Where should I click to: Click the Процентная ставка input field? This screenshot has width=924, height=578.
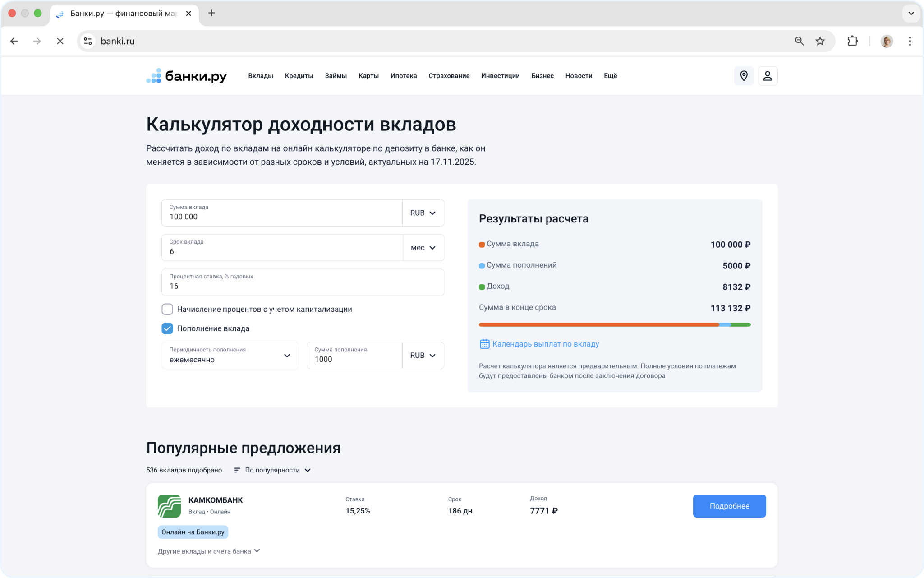302,283
